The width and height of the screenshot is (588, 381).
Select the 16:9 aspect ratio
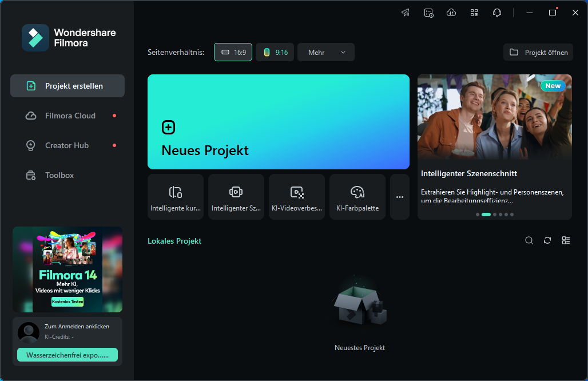pyautogui.click(x=233, y=52)
